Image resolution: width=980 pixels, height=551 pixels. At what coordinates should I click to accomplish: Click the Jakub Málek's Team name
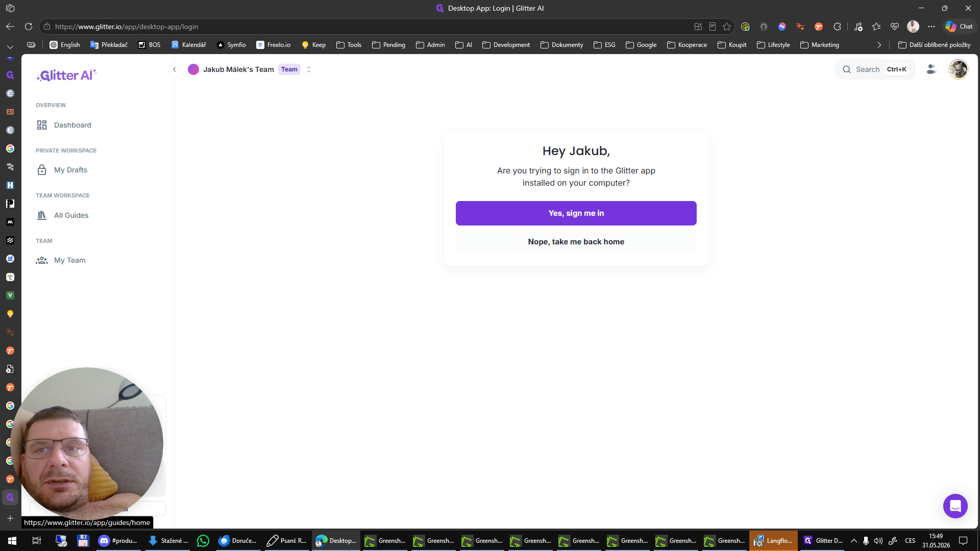point(238,69)
